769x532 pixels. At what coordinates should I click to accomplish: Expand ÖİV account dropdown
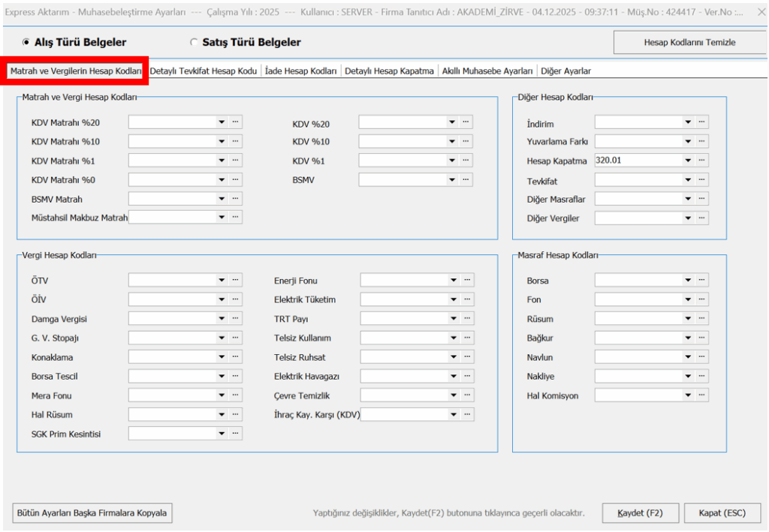pos(222,299)
